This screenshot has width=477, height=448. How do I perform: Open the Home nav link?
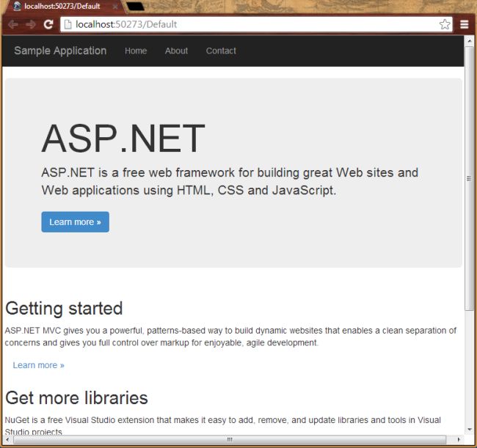(x=136, y=51)
